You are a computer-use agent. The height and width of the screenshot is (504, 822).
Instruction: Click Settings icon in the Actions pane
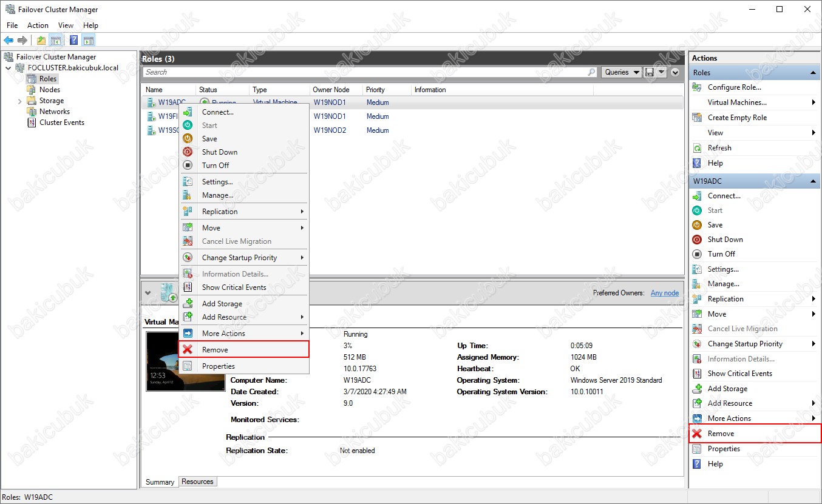coord(697,269)
